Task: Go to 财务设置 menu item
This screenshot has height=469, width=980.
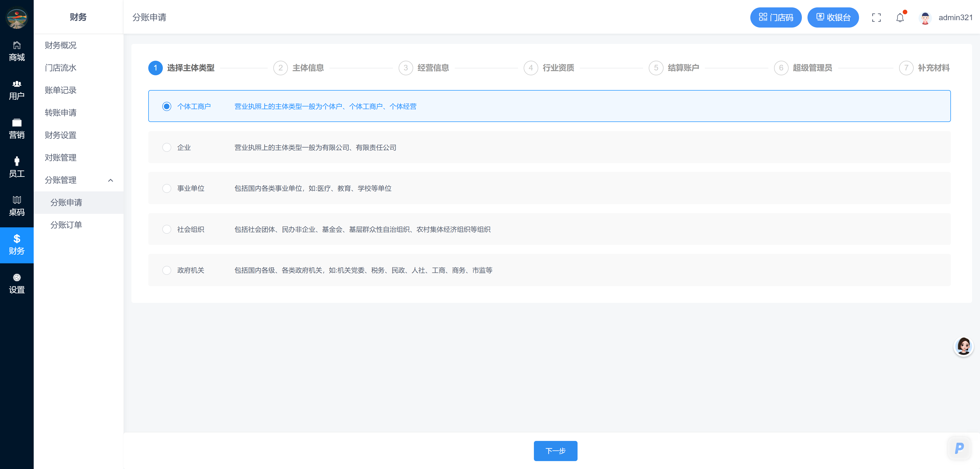Action: (x=78, y=135)
